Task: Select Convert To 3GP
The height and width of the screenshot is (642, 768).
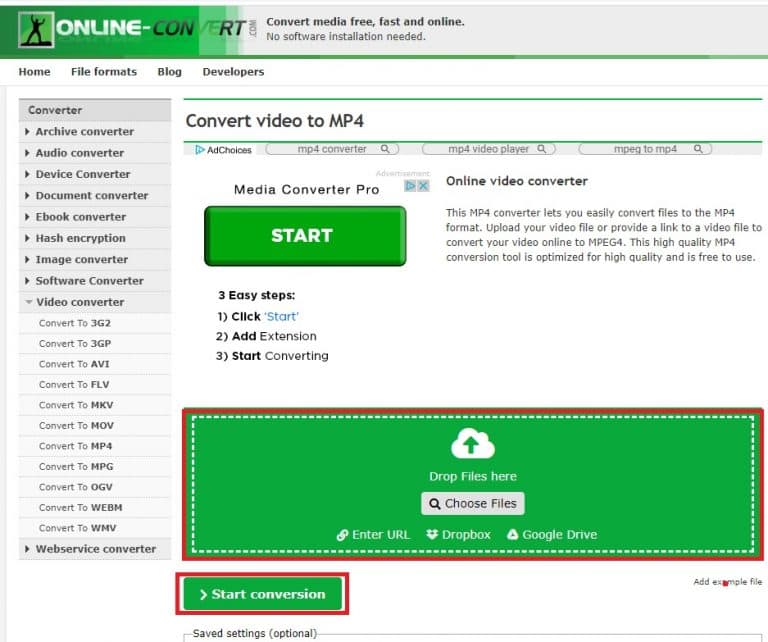Action: pyautogui.click(x=95, y=344)
